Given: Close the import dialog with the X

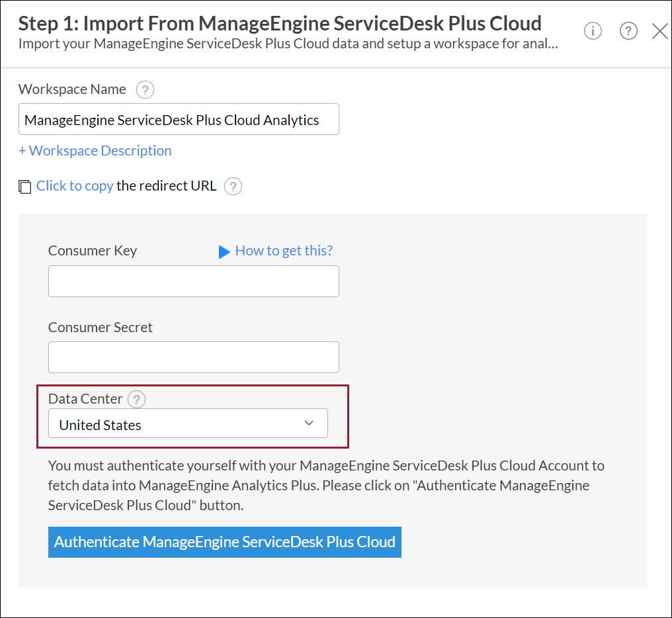Looking at the screenshot, I should click(x=660, y=31).
